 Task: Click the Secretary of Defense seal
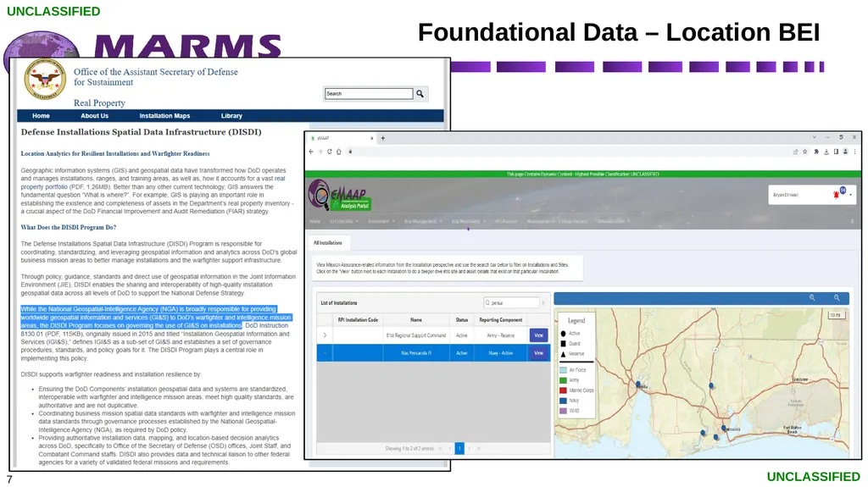point(45,79)
